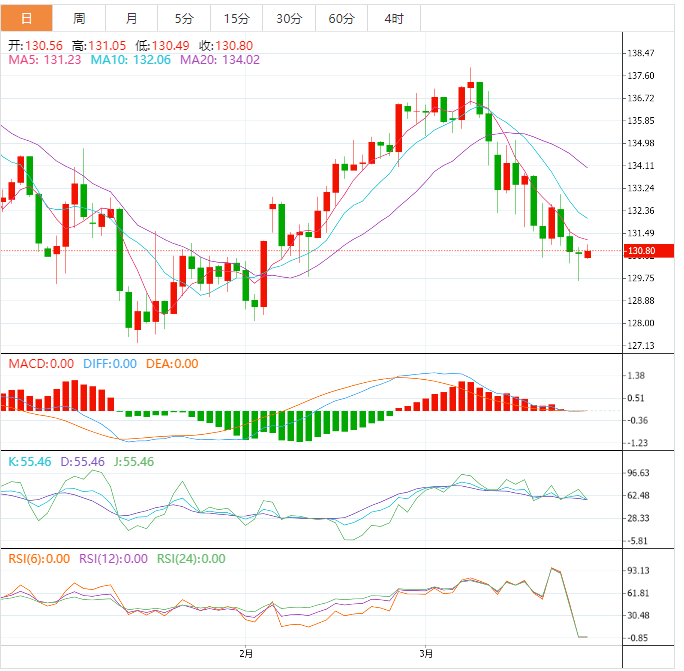
Task: Click the RSI(6) indicator label
Action: coord(39,559)
